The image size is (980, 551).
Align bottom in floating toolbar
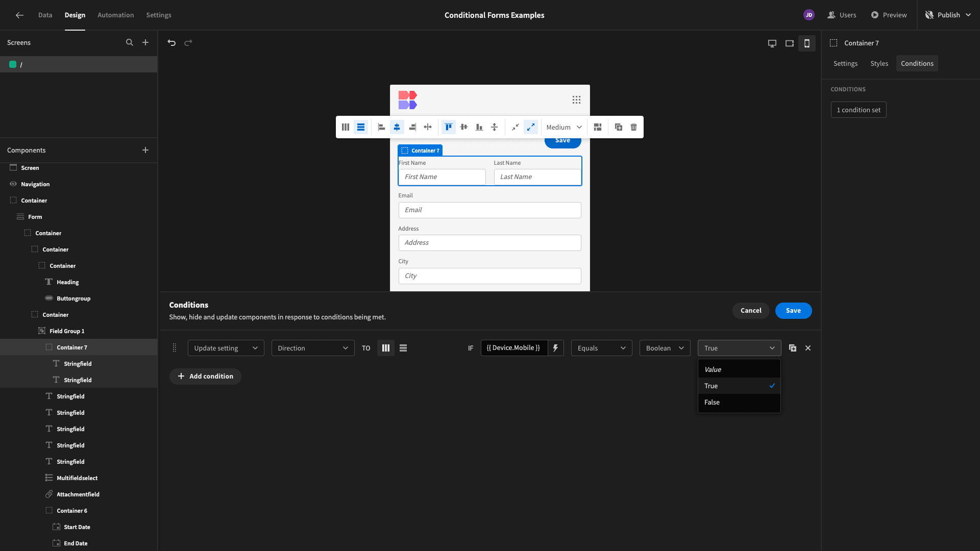[479, 127]
